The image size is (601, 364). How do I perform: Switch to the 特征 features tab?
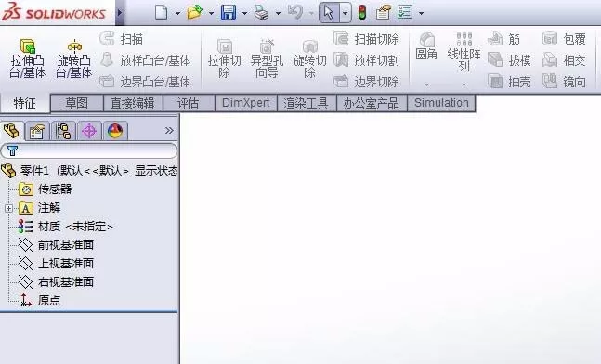point(25,103)
